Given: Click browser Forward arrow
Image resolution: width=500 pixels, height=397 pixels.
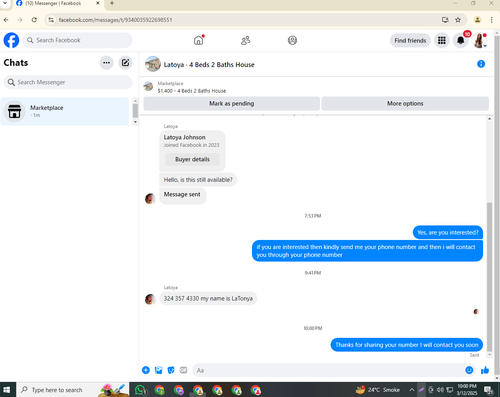Looking at the screenshot, I should 20,20.
